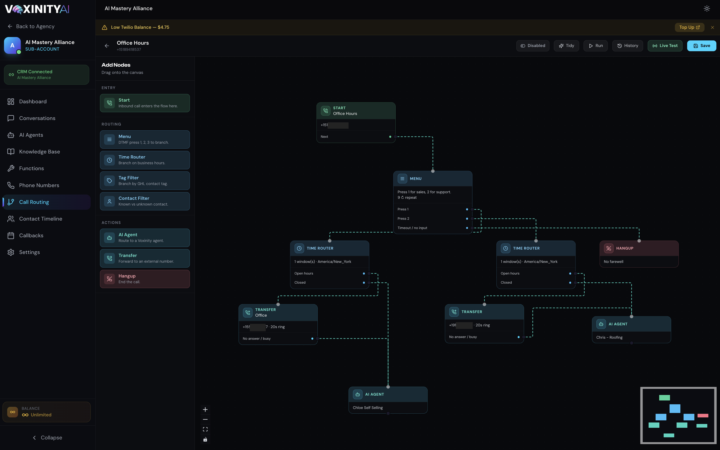Image resolution: width=720 pixels, height=450 pixels.
Task: Collapse the left sidebar
Action: [47, 438]
